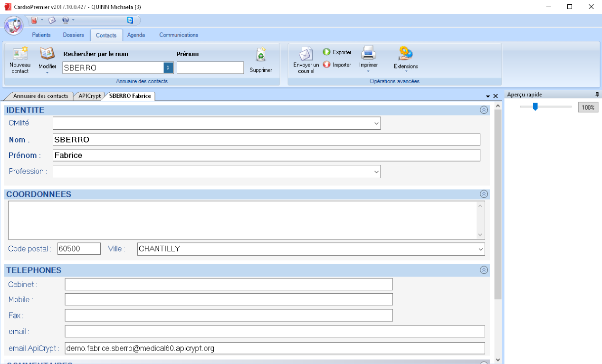This screenshot has width=602, height=364.
Task: Expand the globe icon dropdown arrow
Action: (73, 20)
